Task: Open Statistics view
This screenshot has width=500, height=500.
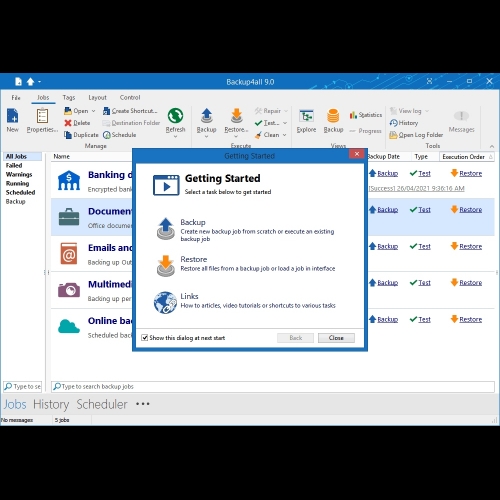Action: point(366,115)
